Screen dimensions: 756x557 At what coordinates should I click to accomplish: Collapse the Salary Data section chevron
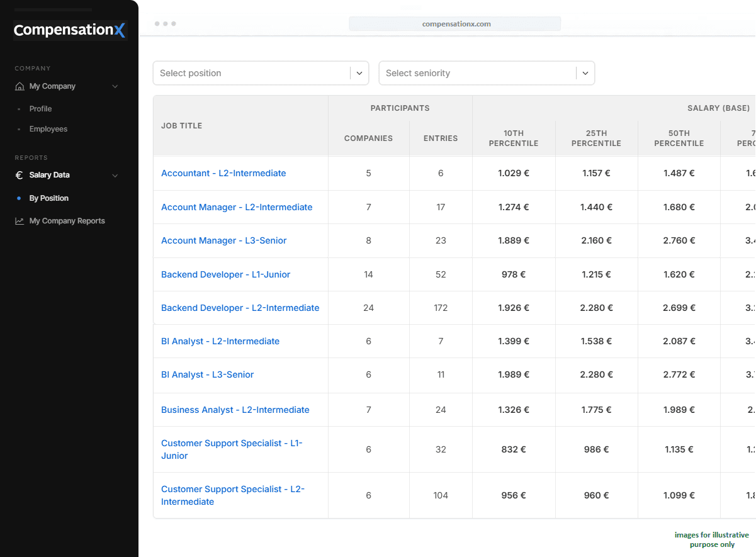click(x=115, y=176)
